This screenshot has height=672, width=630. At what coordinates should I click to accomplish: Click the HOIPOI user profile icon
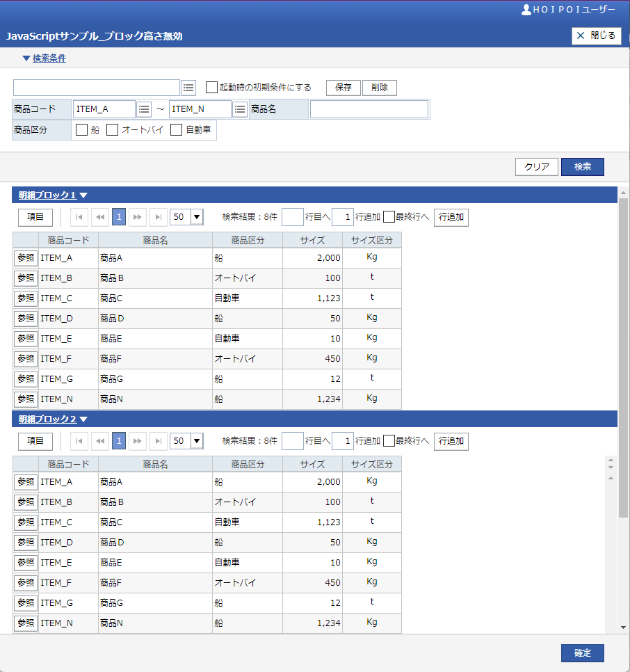click(526, 10)
